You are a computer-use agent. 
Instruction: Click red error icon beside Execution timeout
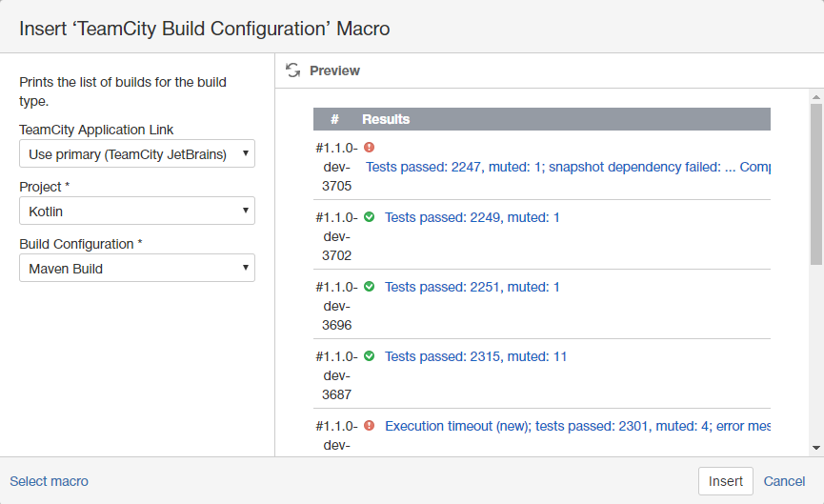(369, 426)
